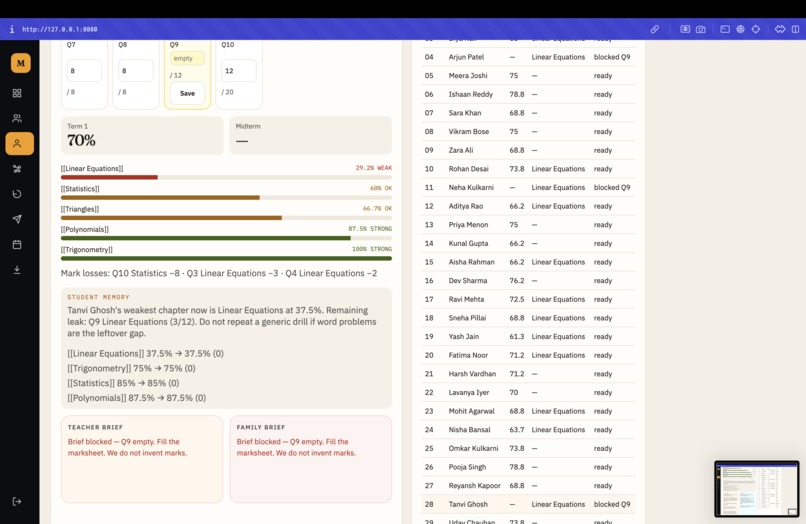Select the Pooja Singh row
806x524 pixels.
528,467
